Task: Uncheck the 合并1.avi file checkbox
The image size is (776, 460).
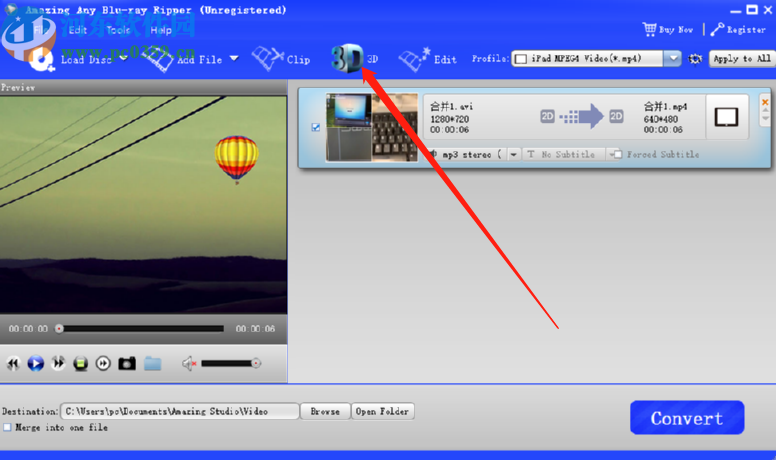Action: pyautogui.click(x=316, y=128)
